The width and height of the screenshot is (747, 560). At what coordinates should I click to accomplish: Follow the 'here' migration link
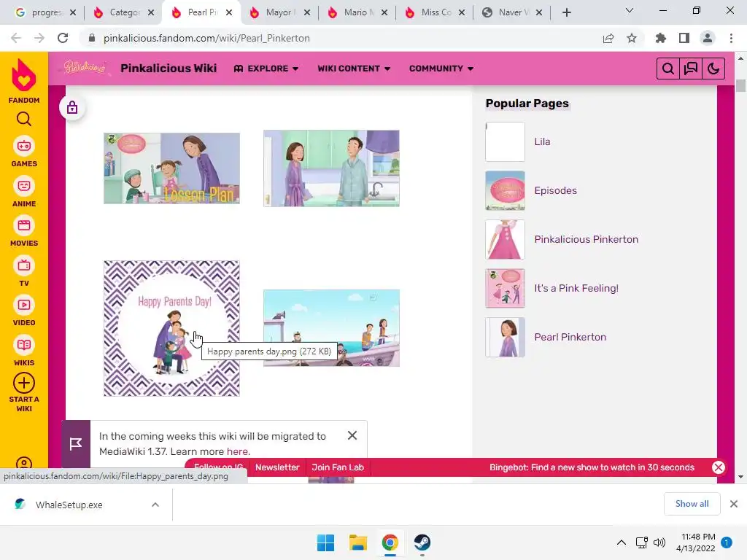[x=237, y=451]
